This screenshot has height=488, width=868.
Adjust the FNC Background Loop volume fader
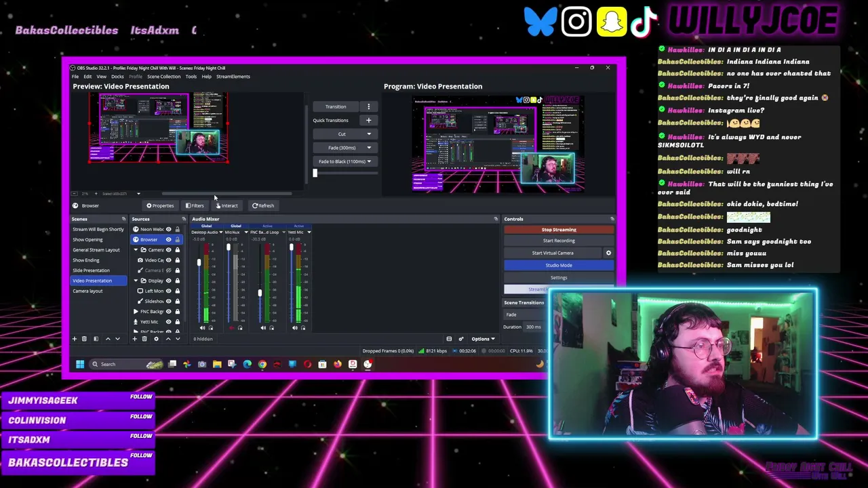[259, 293]
